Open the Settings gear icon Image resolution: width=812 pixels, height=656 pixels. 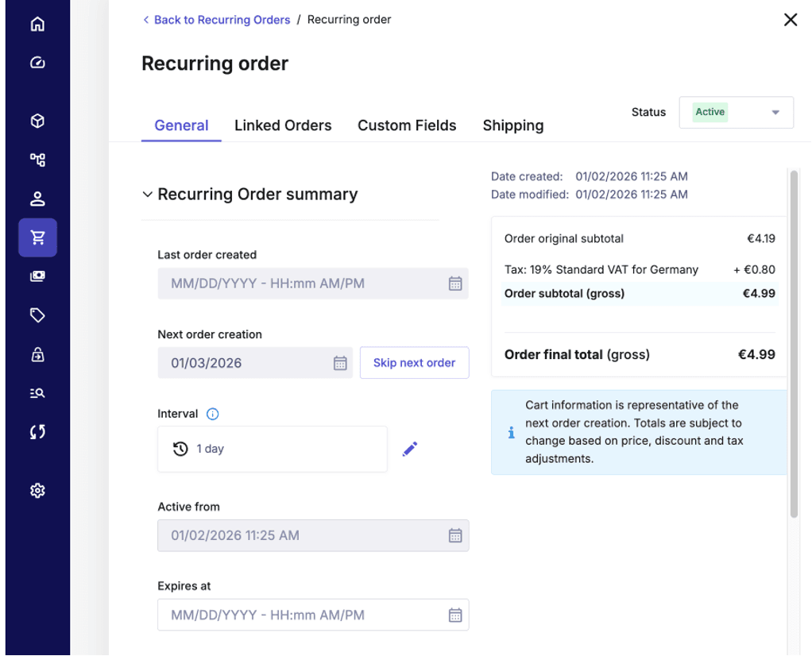(x=37, y=490)
